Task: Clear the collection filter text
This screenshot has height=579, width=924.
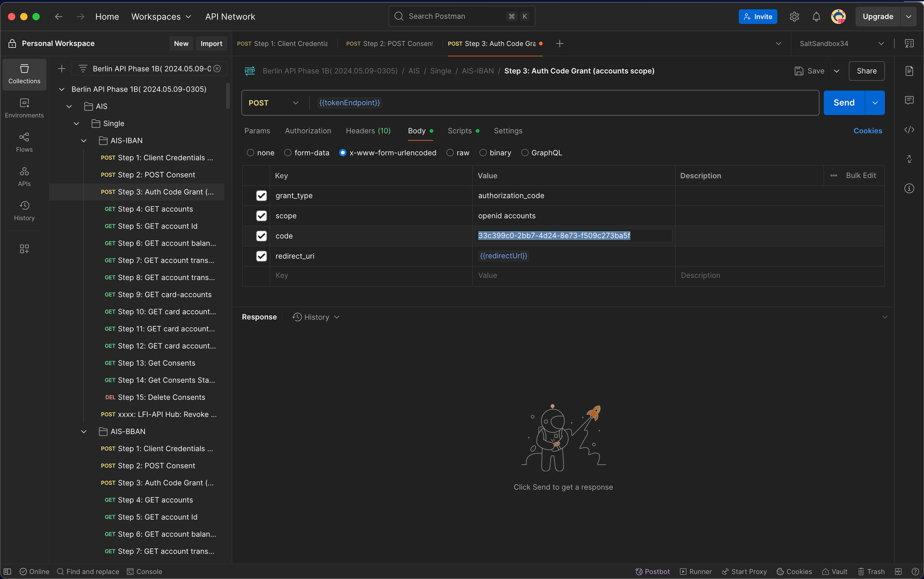Action: [x=217, y=69]
